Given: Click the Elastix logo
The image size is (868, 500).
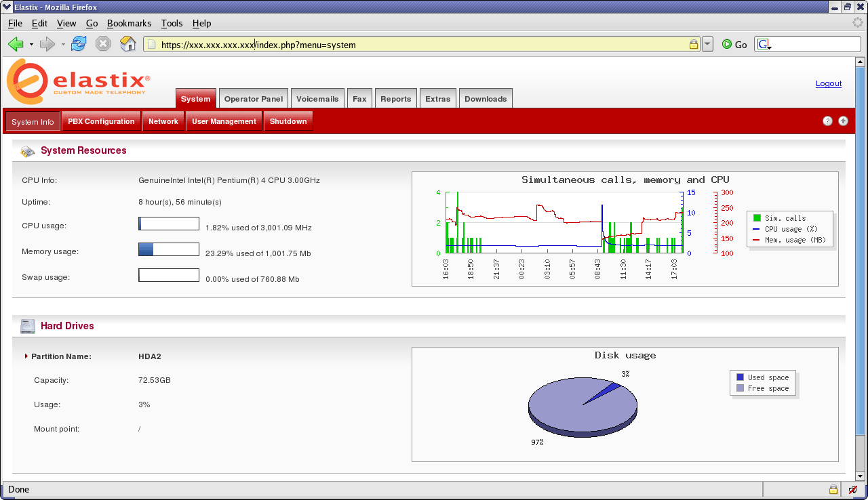Looking at the screenshot, I should tap(79, 80).
